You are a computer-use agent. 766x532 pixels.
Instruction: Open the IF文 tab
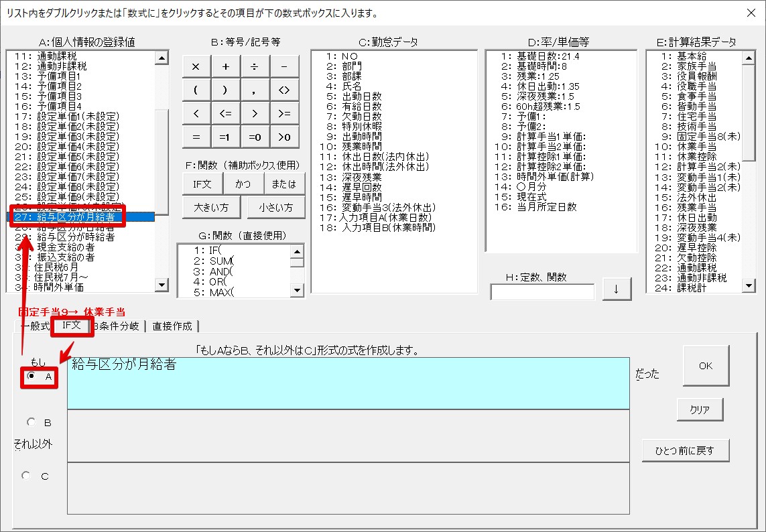pos(72,326)
